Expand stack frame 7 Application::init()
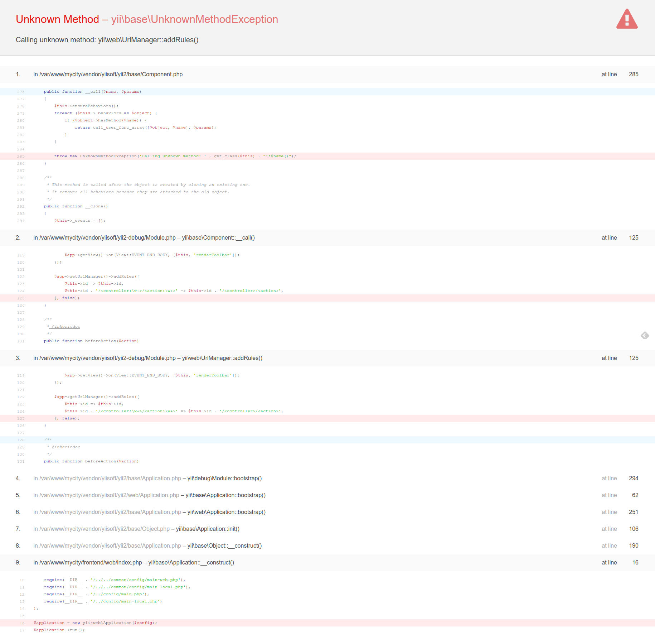 coord(327,529)
